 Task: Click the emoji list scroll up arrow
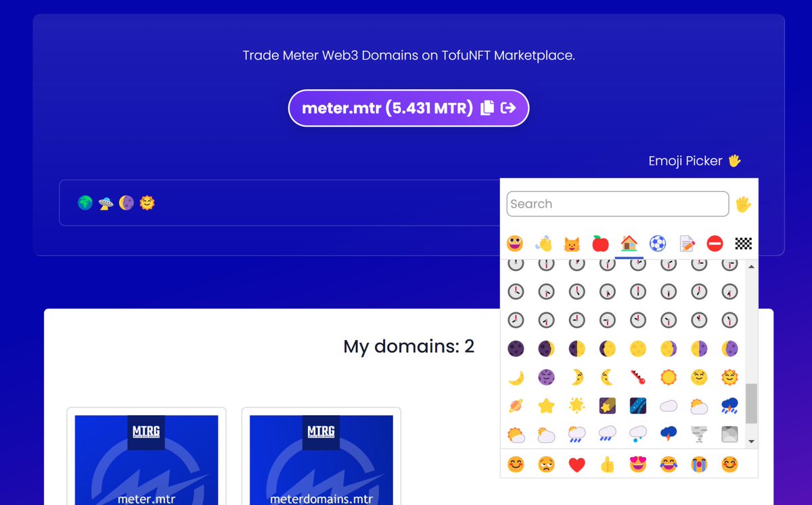751,266
